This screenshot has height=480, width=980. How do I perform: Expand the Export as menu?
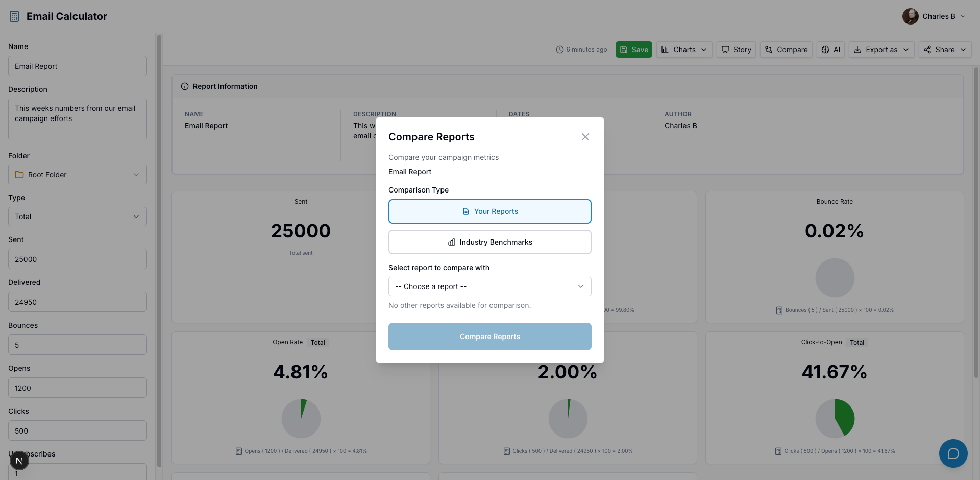[x=881, y=50]
